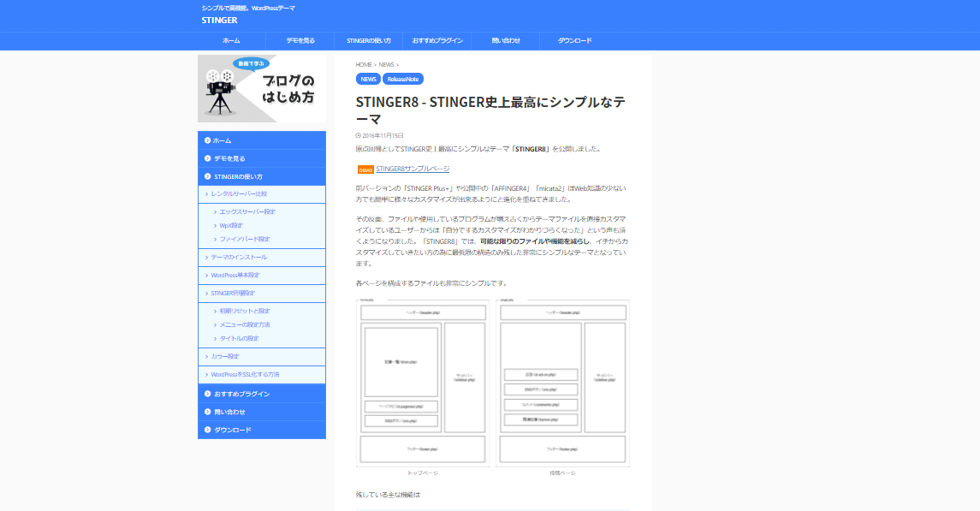Screen dimensions: 980x511
Task: Open sidebar レンタルサーバー比較 link
Action: pyautogui.click(x=239, y=194)
